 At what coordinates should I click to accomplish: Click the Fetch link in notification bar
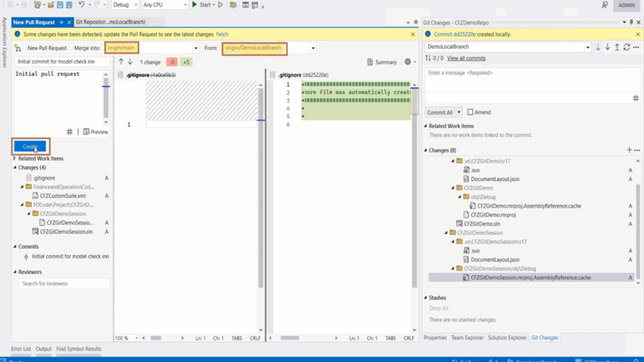222,35
